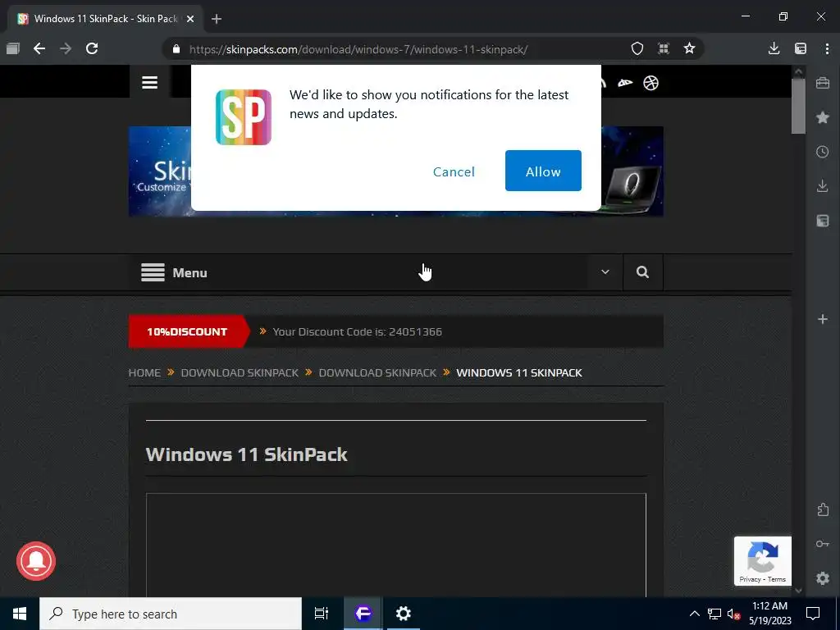Click the red notification bell button
840x630 pixels.
click(x=36, y=561)
